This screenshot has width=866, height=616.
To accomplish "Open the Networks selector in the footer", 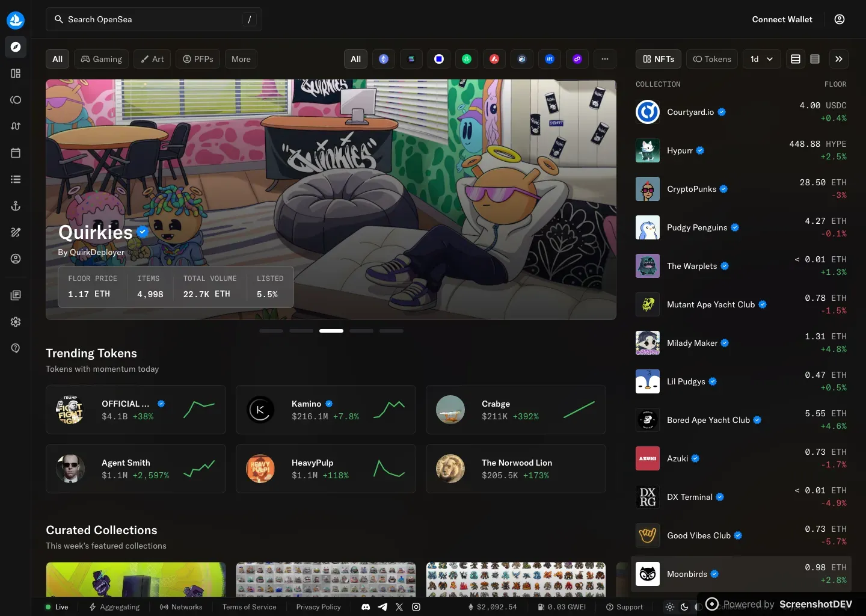I will (x=181, y=607).
